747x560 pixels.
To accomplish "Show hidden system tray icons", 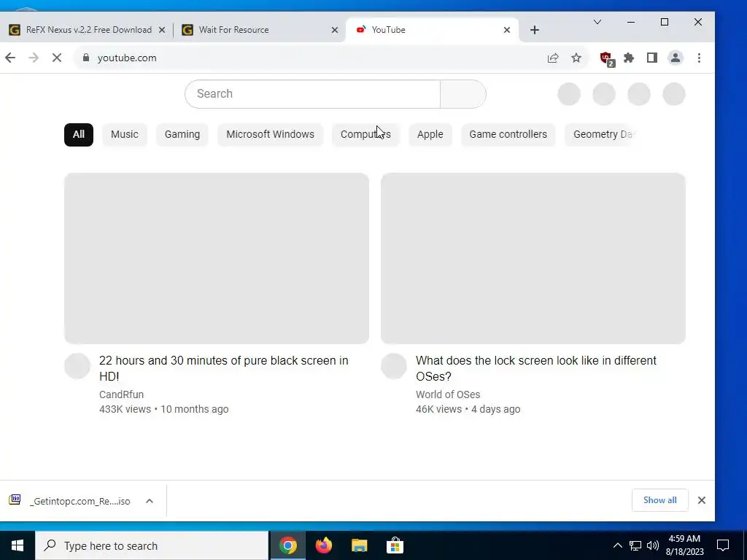I will [x=617, y=545].
